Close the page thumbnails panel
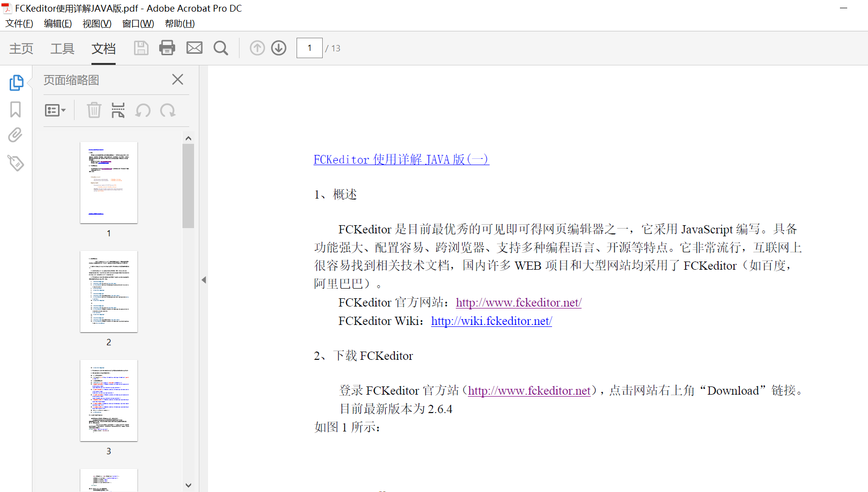This screenshot has width=868, height=492. (x=178, y=79)
